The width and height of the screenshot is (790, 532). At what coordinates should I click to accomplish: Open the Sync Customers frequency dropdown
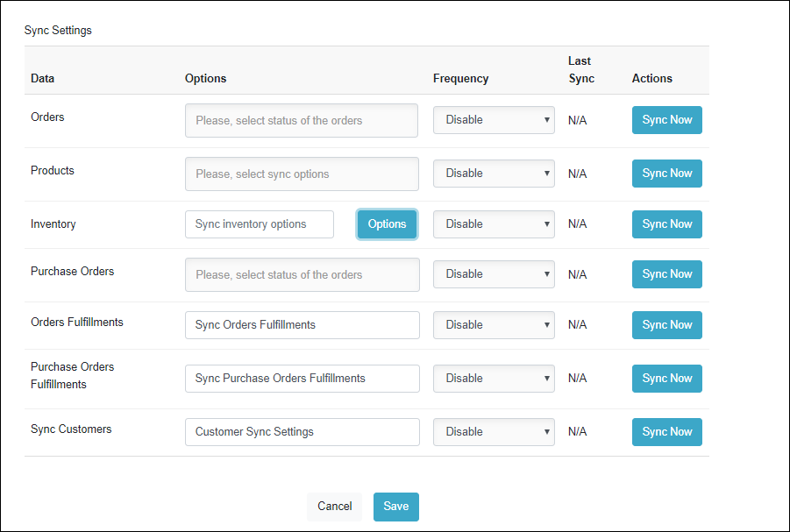(493, 431)
